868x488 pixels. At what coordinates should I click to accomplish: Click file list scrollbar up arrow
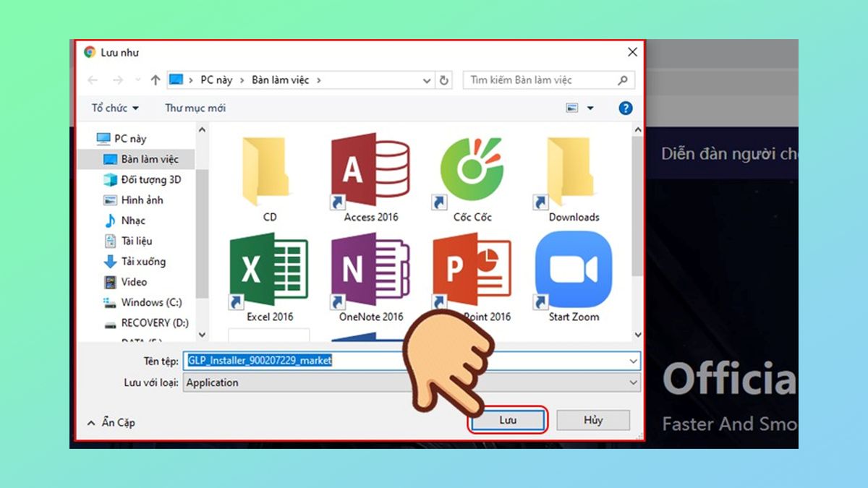coord(637,129)
